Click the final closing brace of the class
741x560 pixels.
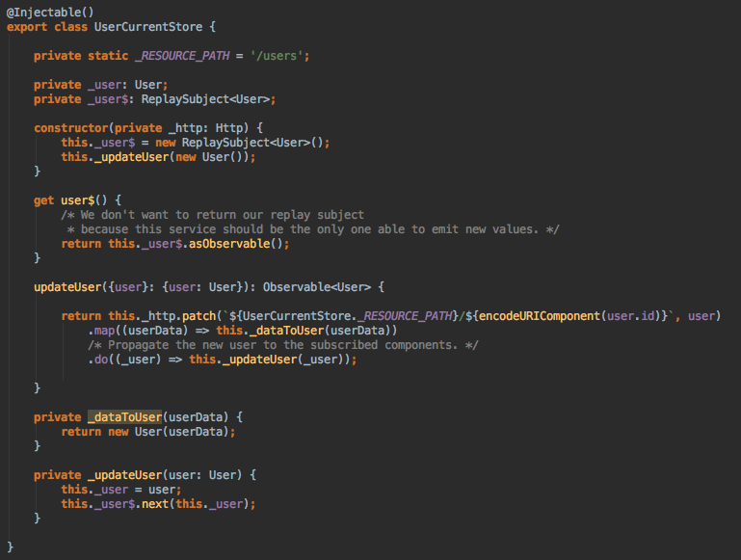coord(10,547)
